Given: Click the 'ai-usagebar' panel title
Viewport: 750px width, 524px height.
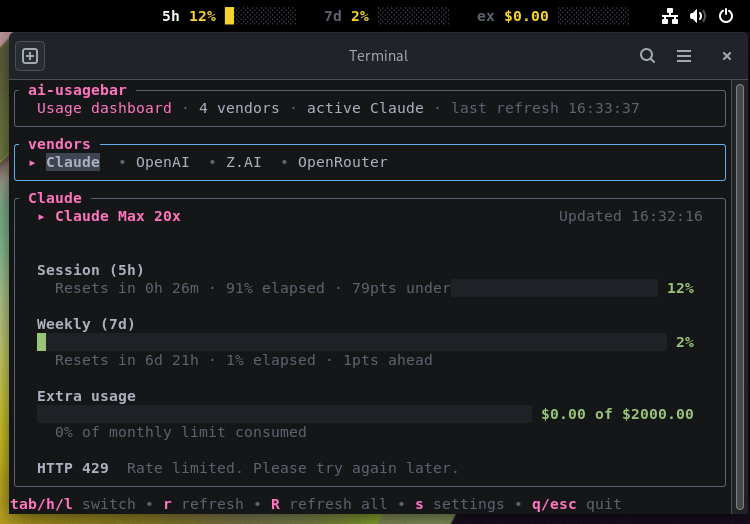Looking at the screenshot, I should point(77,90).
